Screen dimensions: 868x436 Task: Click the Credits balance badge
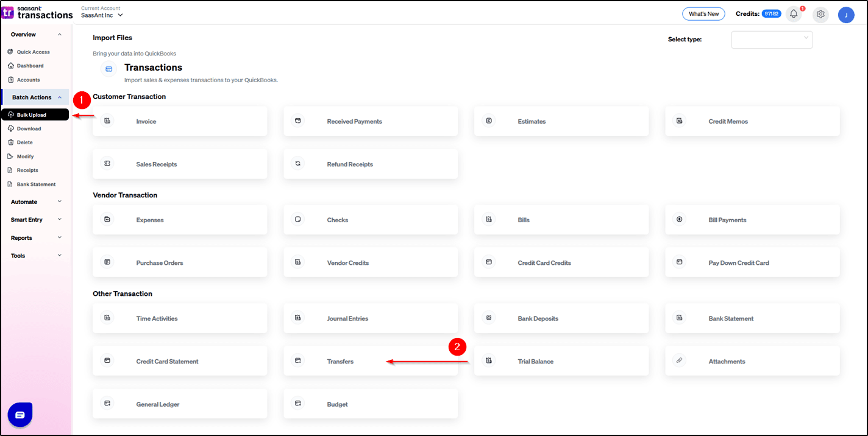(771, 12)
